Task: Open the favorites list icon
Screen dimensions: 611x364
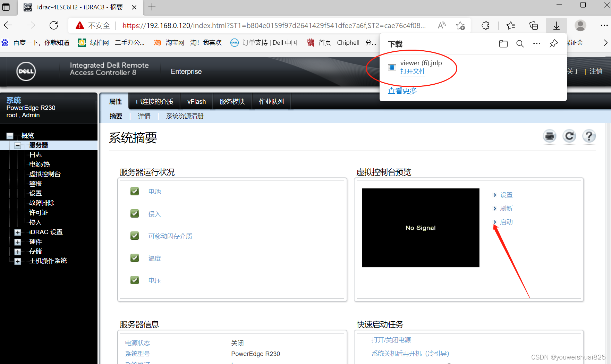Action: pyautogui.click(x=511, y=25)
